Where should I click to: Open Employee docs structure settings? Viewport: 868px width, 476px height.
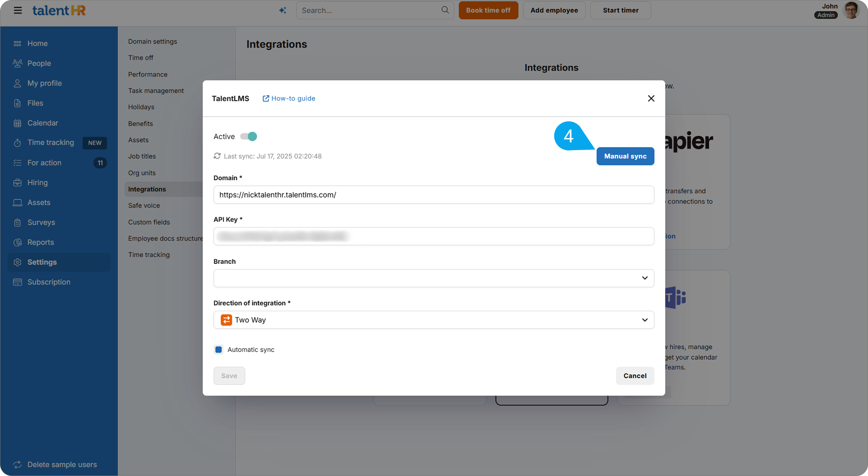165,238
